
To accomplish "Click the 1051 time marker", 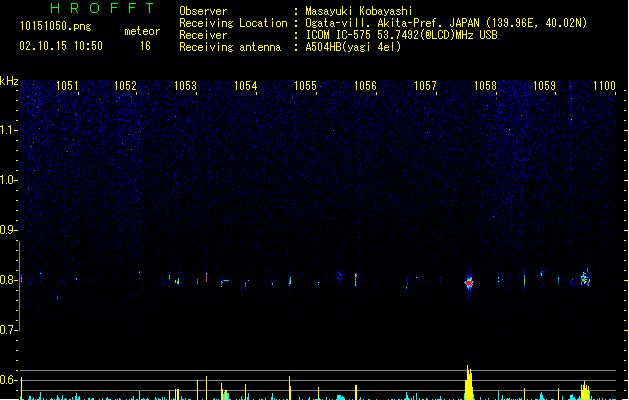I will (67, 86).
